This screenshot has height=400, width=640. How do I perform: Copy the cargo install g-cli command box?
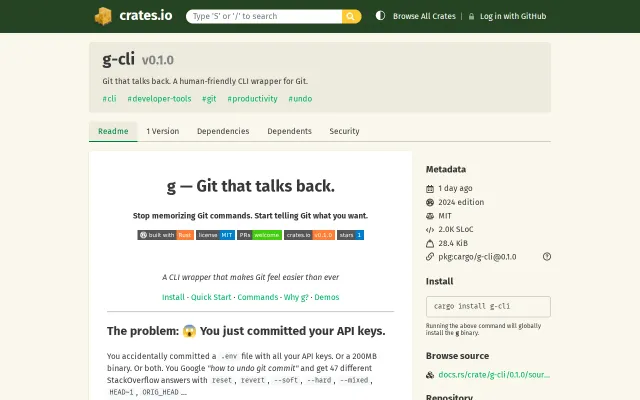(x=488, y=307)
